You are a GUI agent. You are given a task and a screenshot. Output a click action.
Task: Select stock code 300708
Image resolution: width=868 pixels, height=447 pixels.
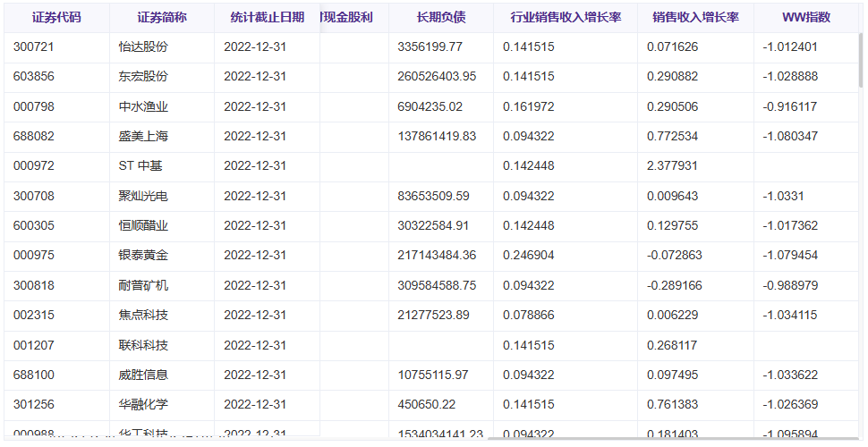pos(34,196)
